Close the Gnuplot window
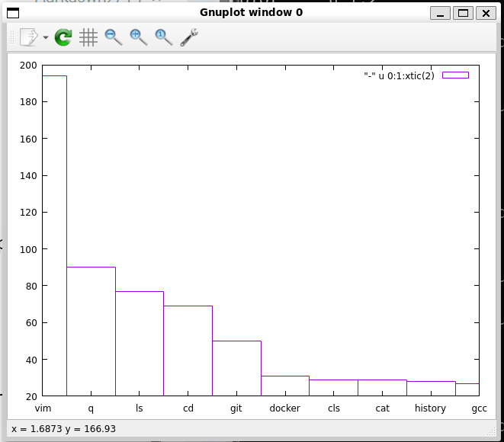Viewport: 504px width, 442px height. pos(486,13)
